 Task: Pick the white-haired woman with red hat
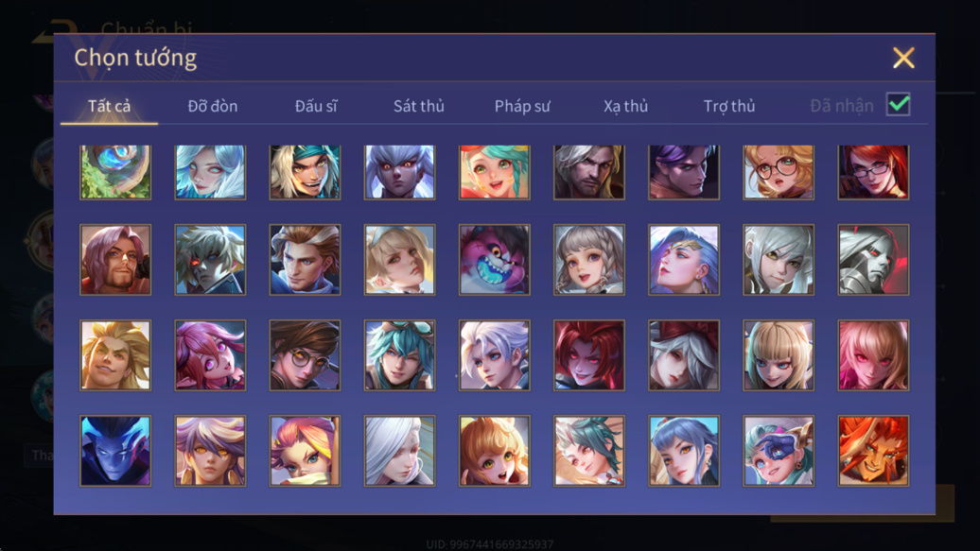pyautogui.click(x=684, y=354)
